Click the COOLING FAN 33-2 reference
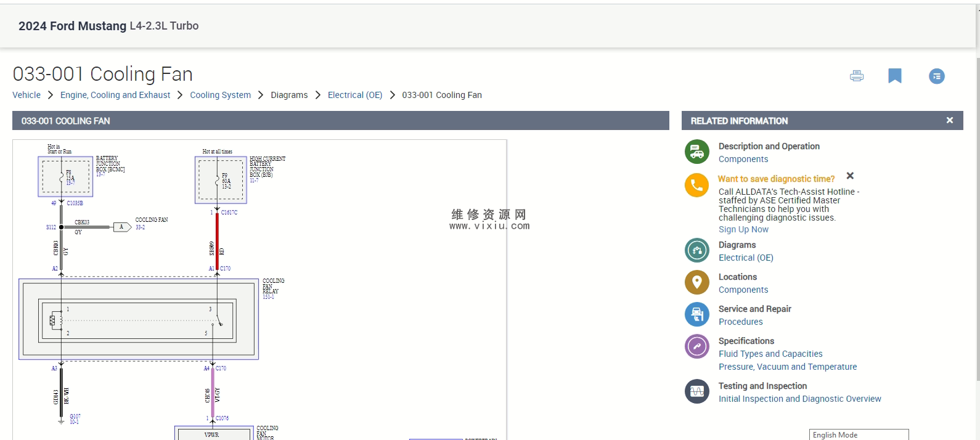980x440 pixels. (x=152, y=223)
